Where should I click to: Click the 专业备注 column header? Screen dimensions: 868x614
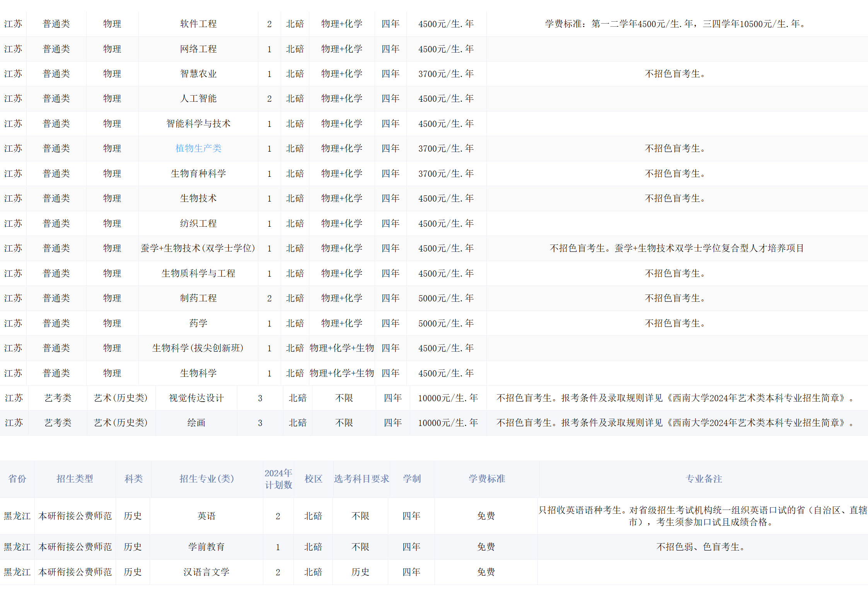pyautogui.click(x=703, y=479)
